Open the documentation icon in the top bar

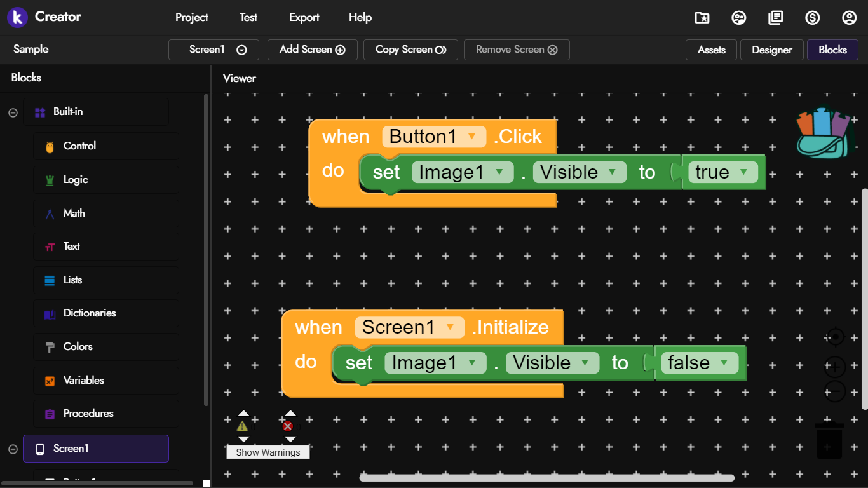776,18
